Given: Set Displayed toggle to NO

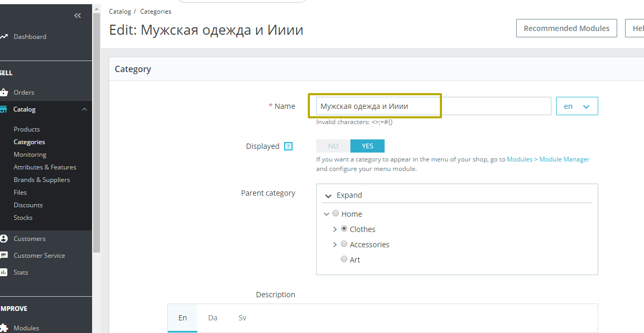Looking at the screenshot, I should click(x=333, y=146).
